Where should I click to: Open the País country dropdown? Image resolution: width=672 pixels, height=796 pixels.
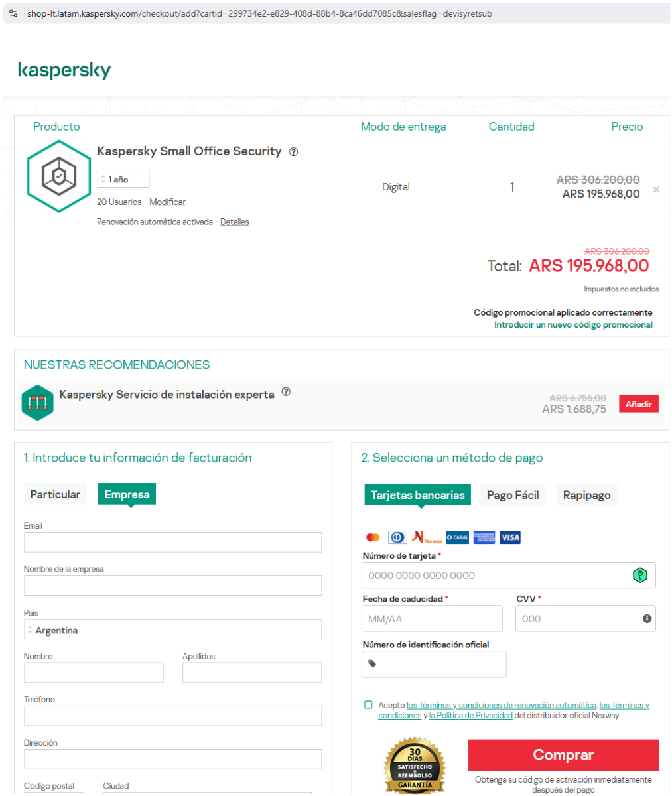click(172, 630)
